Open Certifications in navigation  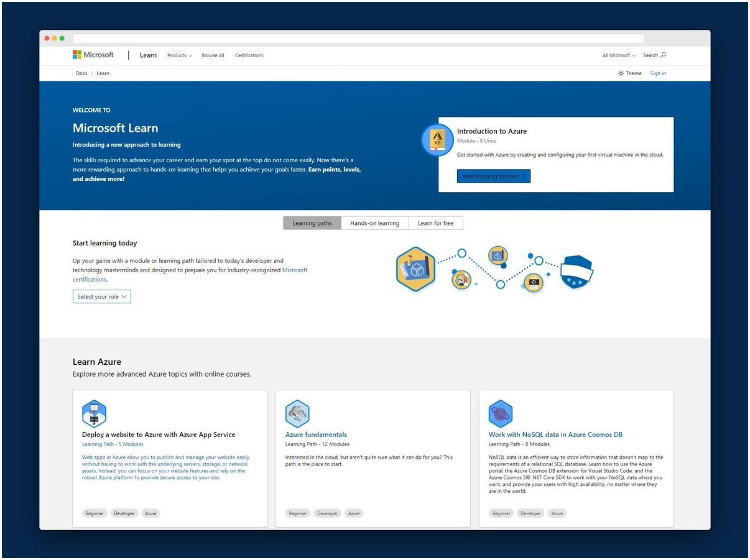(x=249, y=55)
